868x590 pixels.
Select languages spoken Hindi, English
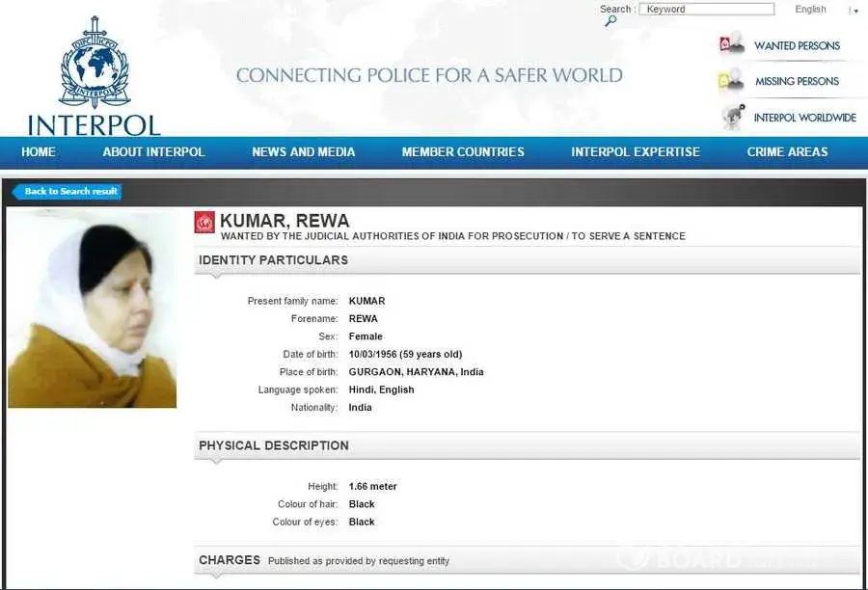coord(381,389)
